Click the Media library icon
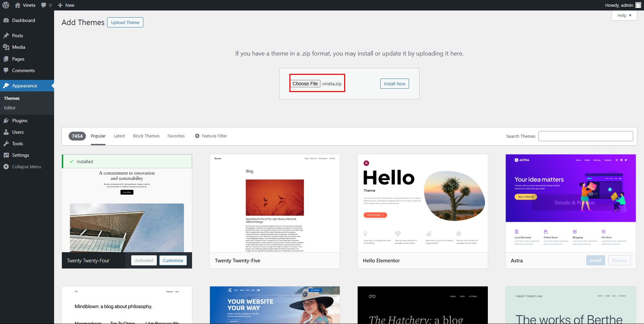Viewport: 644px width, 324px height. pos(6,47)
